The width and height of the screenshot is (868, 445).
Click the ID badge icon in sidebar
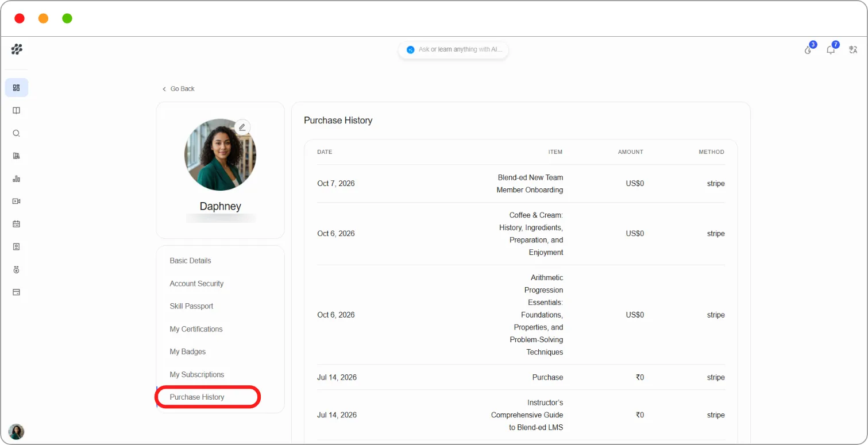tap(17, 247)
